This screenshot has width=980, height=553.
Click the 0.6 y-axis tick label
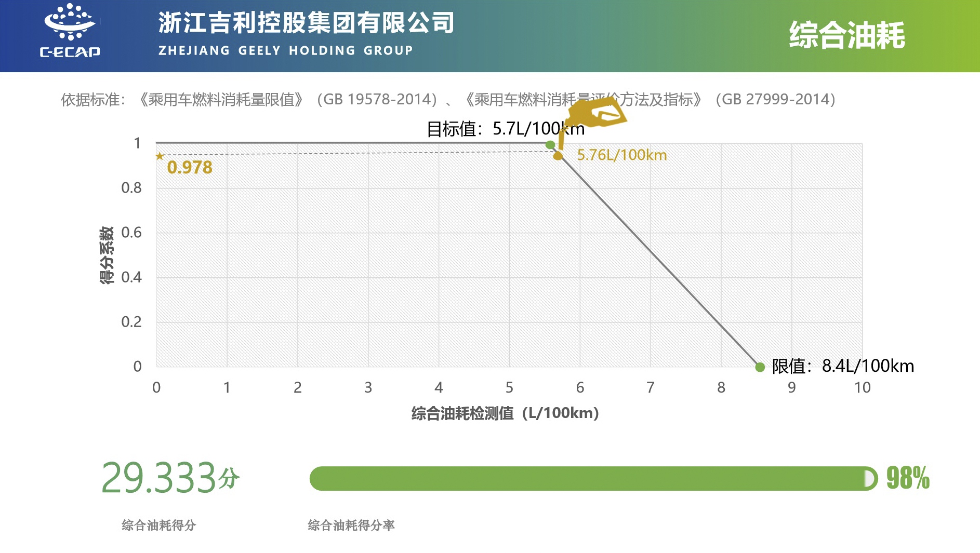(131, 233)
